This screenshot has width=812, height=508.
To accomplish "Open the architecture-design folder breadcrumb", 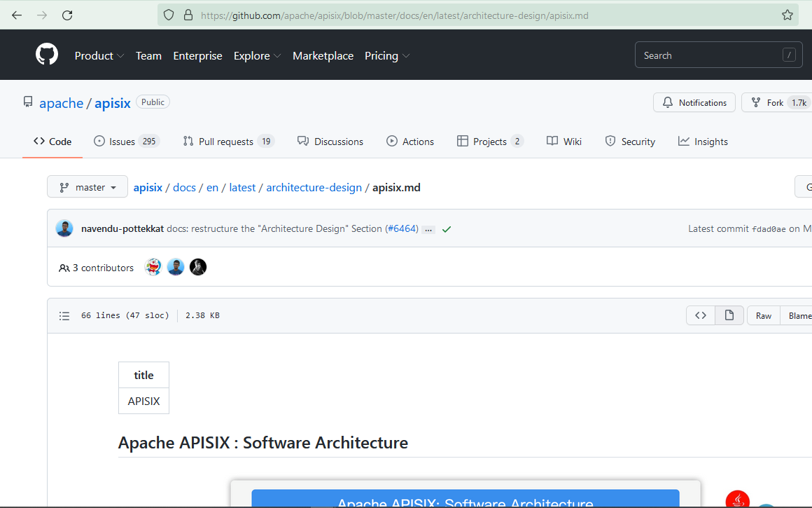I will pos(314,188).
